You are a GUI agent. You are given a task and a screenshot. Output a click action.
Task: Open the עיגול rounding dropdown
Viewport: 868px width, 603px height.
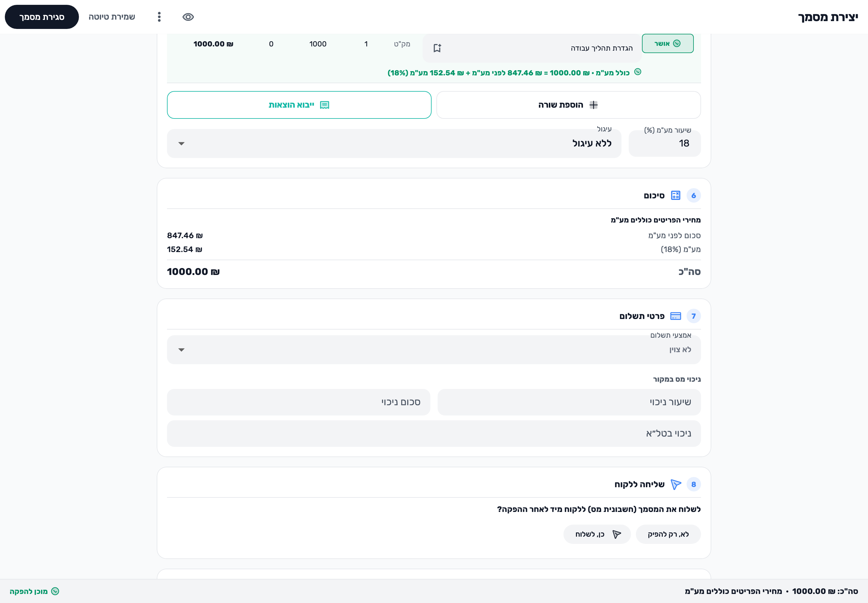pyautogui.click(x=394, y=144)
